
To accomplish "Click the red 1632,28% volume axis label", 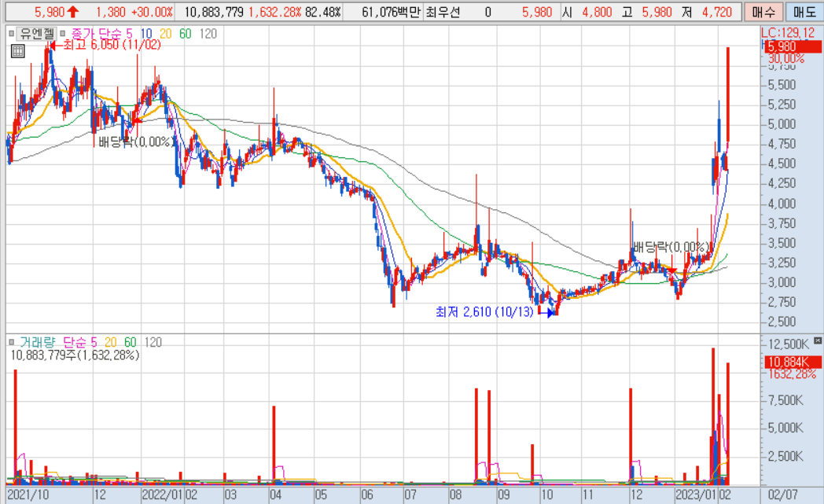I will tap(792, 374).
